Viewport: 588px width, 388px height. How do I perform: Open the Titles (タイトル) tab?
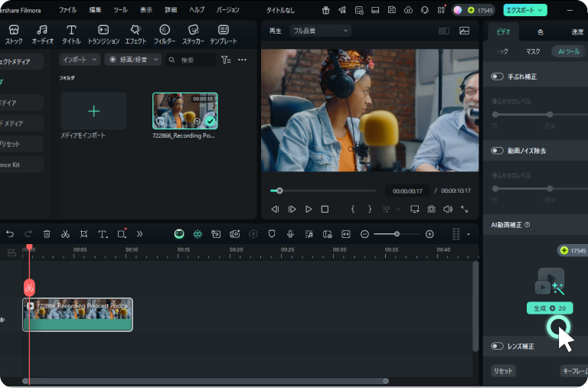click(71, 34)
